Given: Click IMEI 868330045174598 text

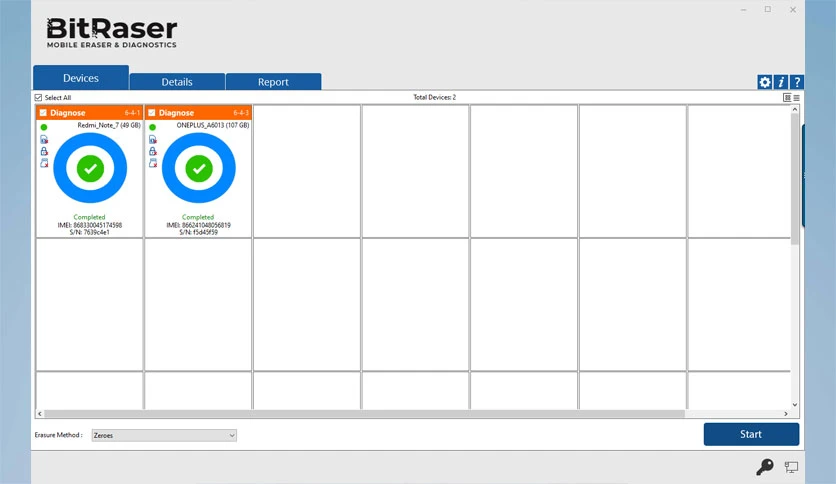Looking at the screenshot, I should pyautogui.click(x=90, y=225).
